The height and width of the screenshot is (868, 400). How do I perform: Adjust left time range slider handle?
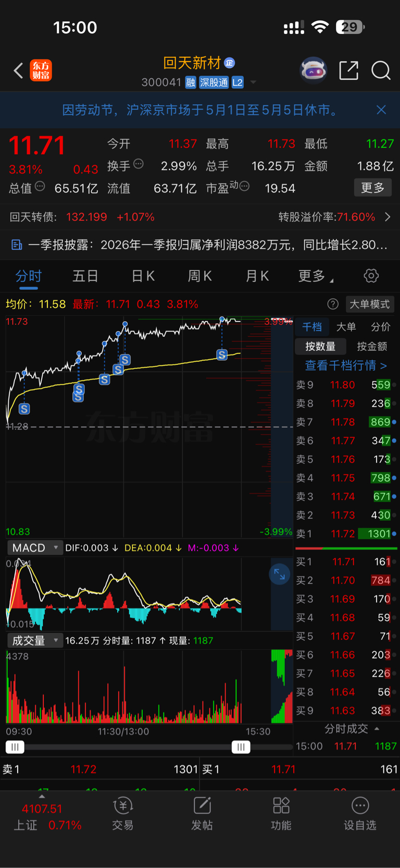[x=15, y=747]
